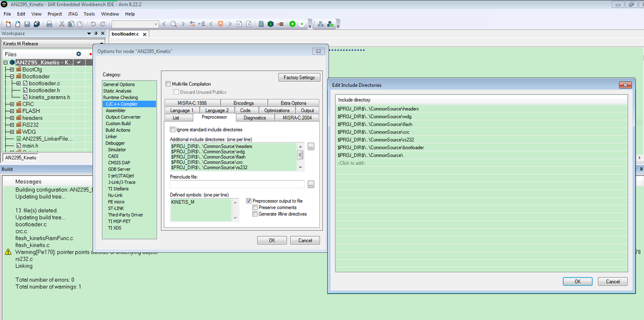The height and width of the screenshot is (320, 644).
Task: Enable Multi-file Compilation checkbox
Action: point(168,84)
